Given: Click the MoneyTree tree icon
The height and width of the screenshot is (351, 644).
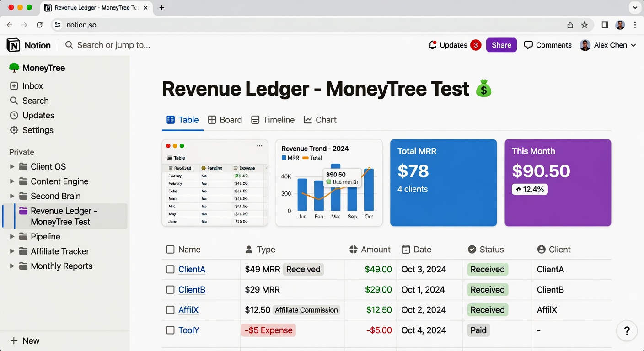Looking at the screenshot, I should (x=14, y=68).
